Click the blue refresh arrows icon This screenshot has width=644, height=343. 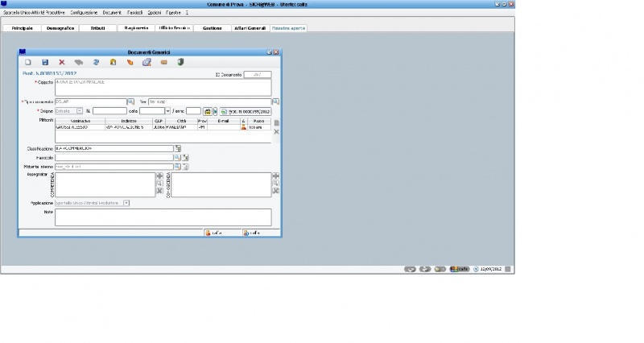[x=97, y=62]
